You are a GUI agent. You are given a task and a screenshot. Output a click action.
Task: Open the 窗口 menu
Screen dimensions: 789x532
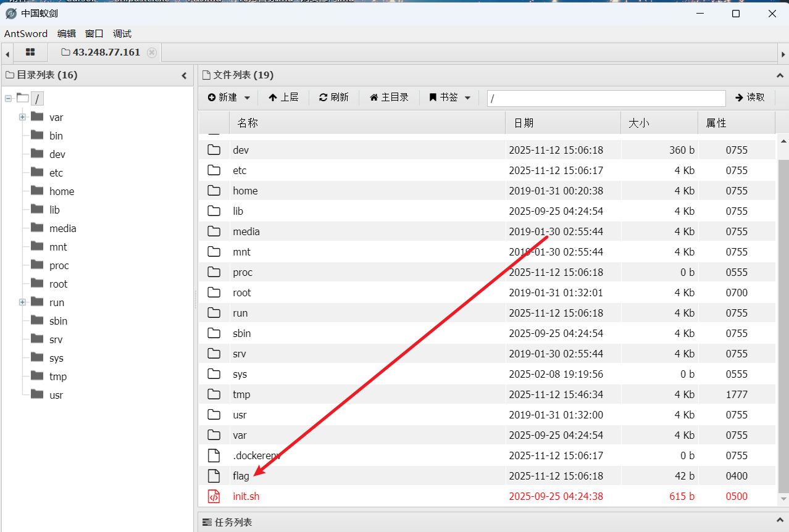[x=94, y=34]
